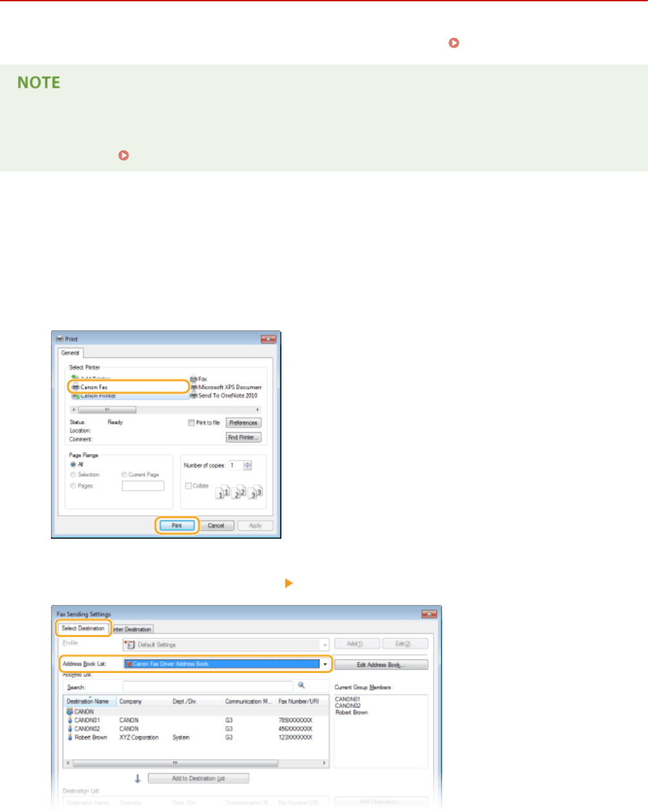Click fax number 123XXXXXXX
Viewport: 648px width, 812px height.
pyautogui.click(x=295, y=737)
